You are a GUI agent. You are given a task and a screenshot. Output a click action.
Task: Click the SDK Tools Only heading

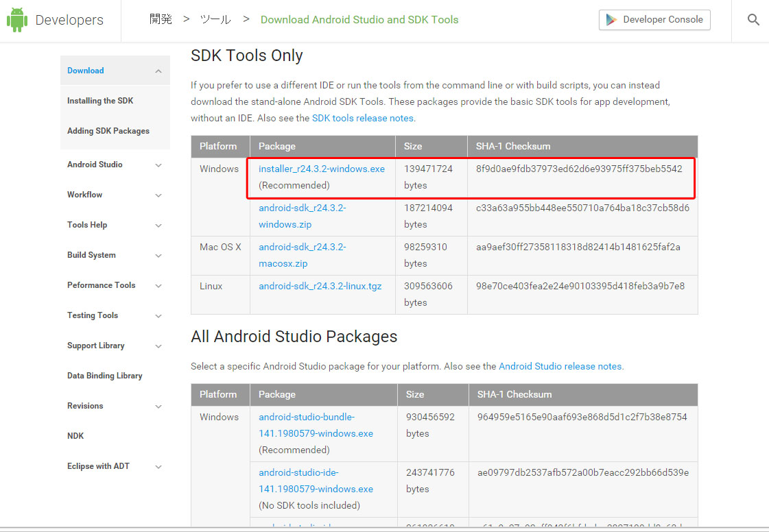[247, 56]
